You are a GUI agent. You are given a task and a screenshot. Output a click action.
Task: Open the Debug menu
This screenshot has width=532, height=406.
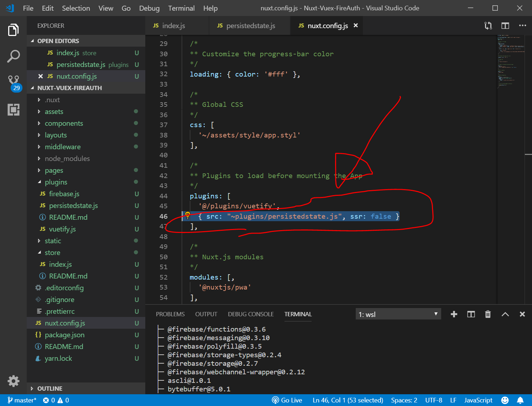[149, 8]
